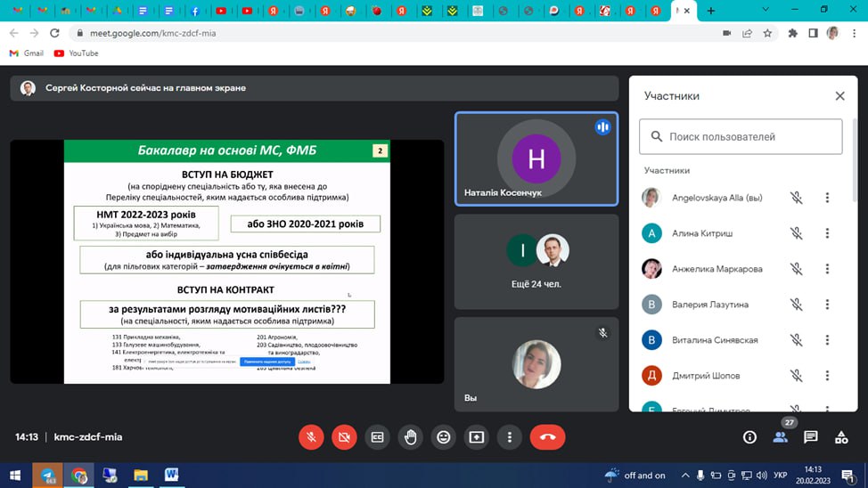Show hidden tray icons chevron
Screen dimensions: 868x488
click(x=685, y=476)
